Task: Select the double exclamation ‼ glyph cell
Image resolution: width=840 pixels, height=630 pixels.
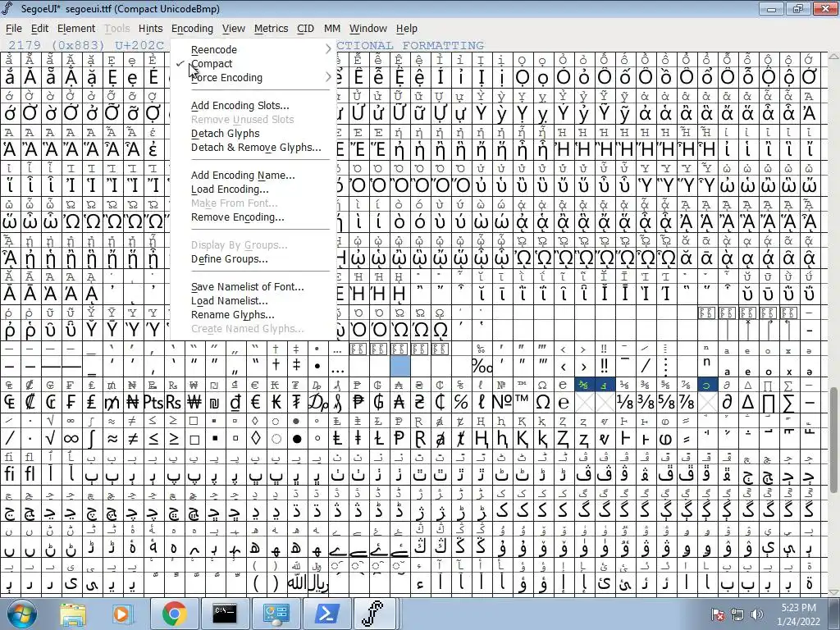Action: click(604, 367)
